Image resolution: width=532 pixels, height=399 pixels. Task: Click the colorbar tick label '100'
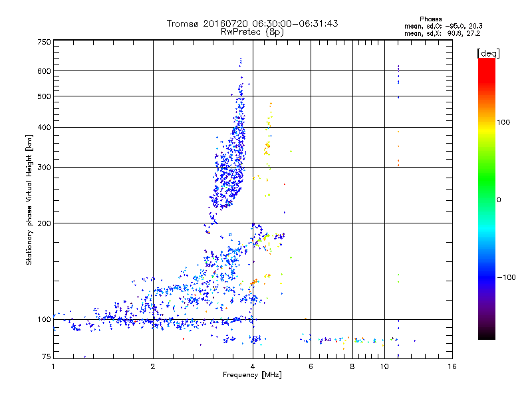[x=503, y=122]
